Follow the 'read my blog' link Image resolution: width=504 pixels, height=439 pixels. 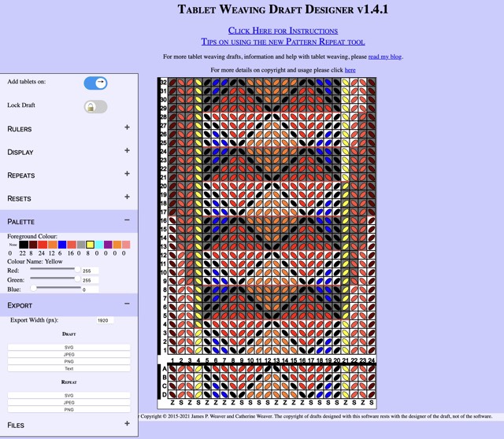384,57
